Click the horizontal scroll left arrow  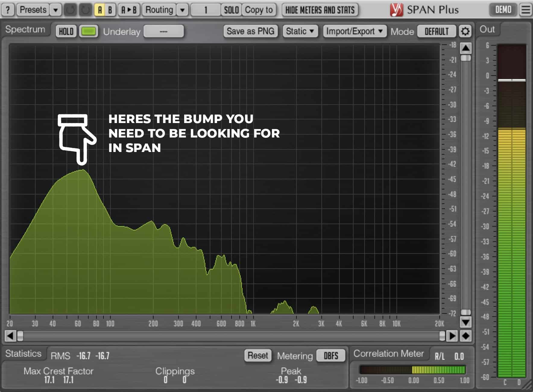point(11,336)
